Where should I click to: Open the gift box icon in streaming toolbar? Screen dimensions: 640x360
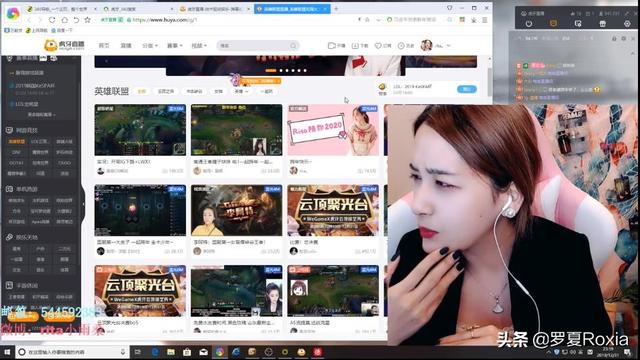(602, 24)
